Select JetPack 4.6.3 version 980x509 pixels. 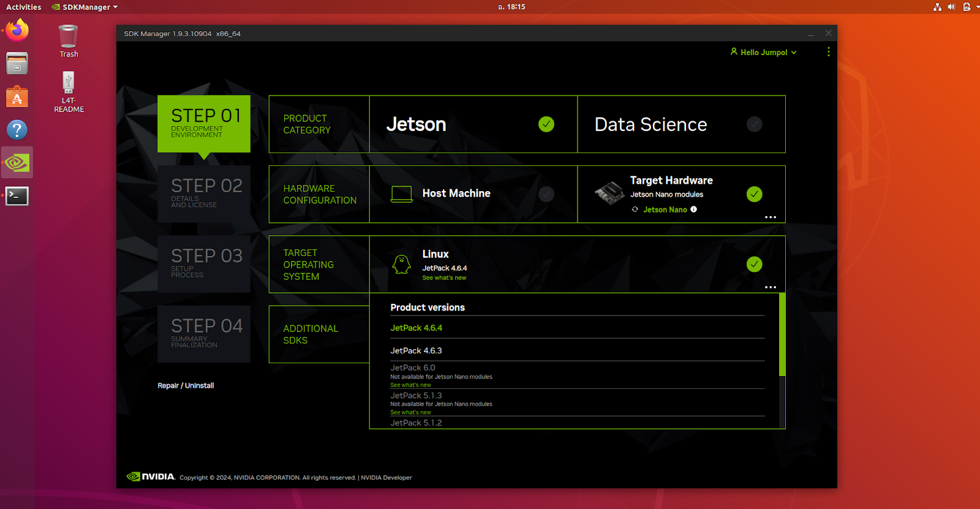pos(416,350)
